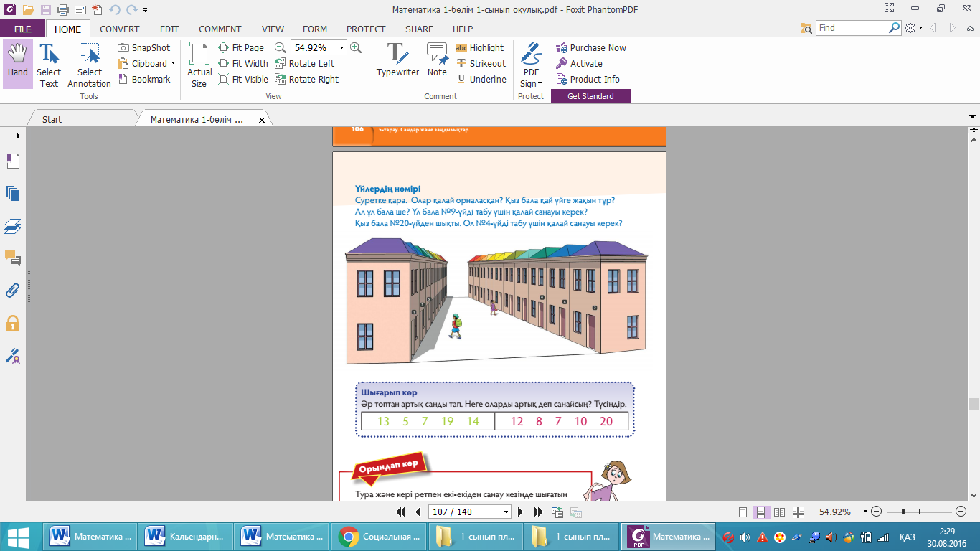Switch to the Start document tab
This screenshot has width=980, height=551.
[x=52, y=119]
